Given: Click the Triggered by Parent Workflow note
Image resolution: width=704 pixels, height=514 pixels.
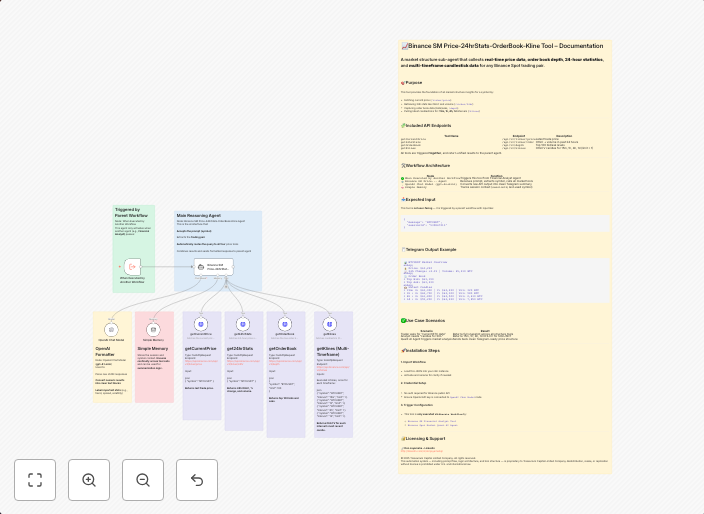Looking at the screenshot, I should (x=133, y=221).
